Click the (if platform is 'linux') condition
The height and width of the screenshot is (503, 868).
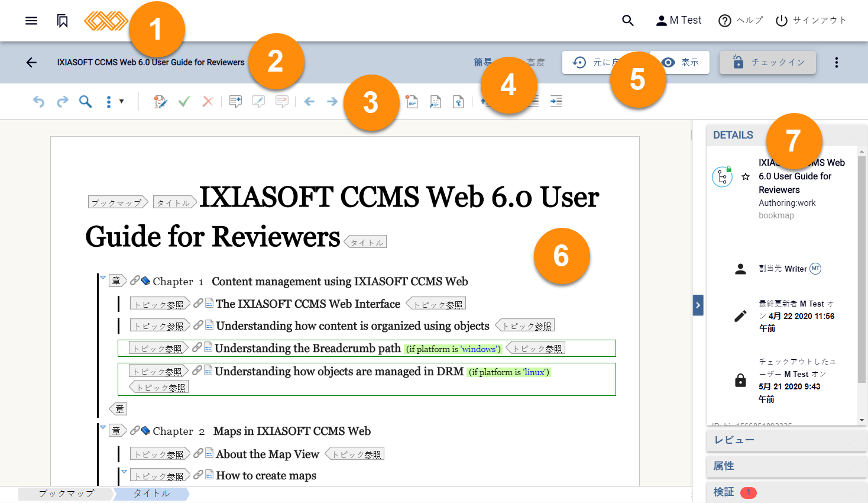pos(509,372)
